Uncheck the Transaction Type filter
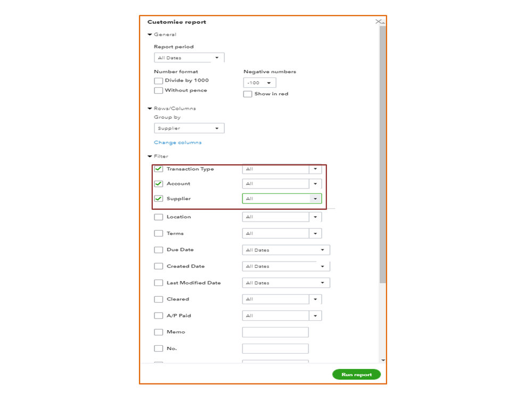Viewport: 532px width, 399px height. click(158, 169)
